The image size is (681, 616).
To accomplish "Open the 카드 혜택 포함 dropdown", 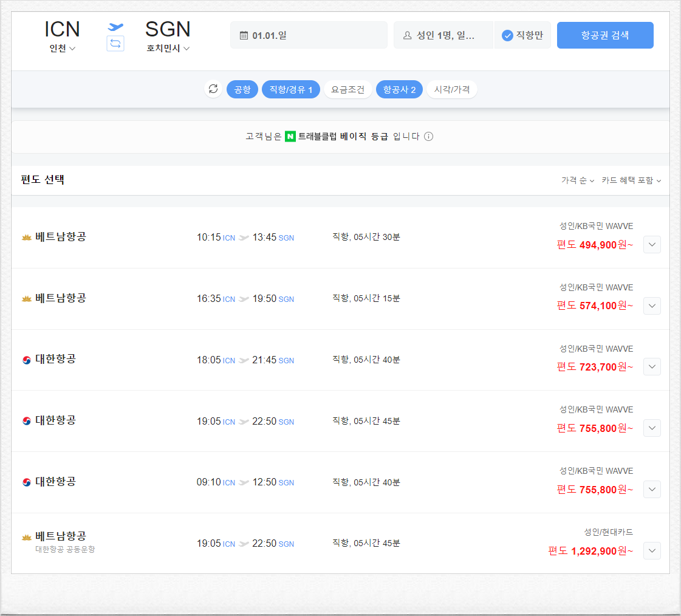I will coord(631,180).
